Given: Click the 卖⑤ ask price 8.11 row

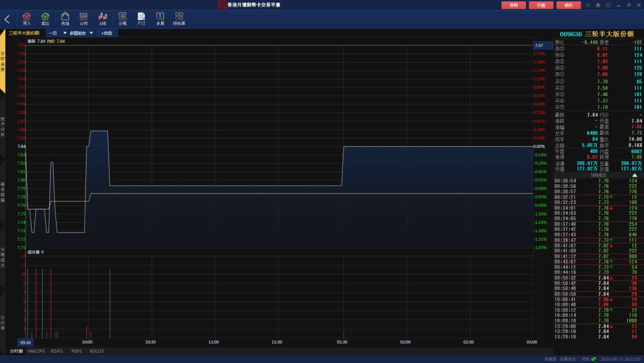Looking at the screenshot, I should (x=598, y=48).
